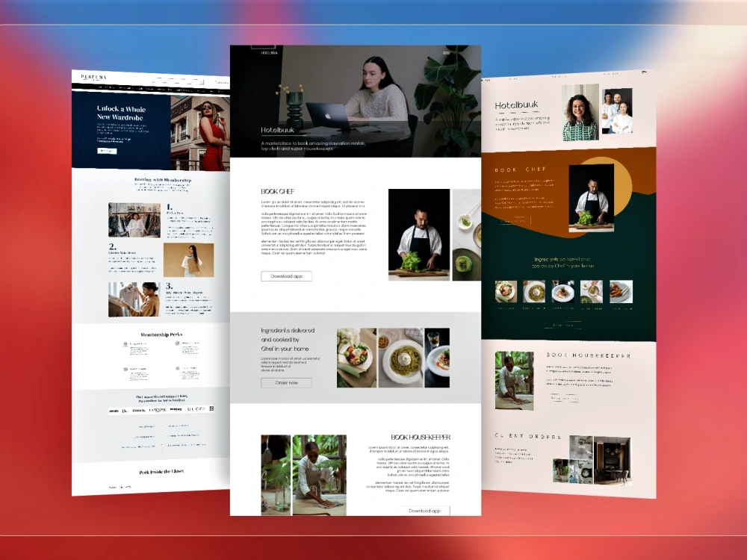Open the fourth dish thumbnail in the green section
747x560 pixels.
click(x=591, y=291)
